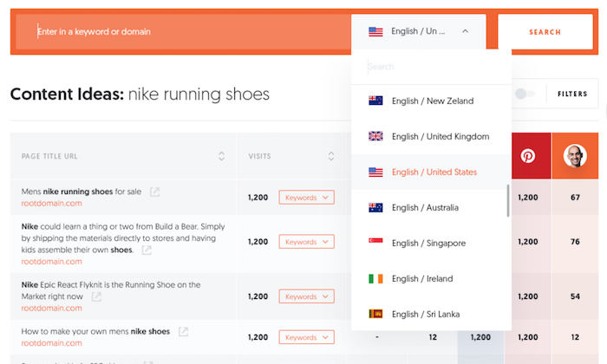607x364 pixels.
Task: Open rootdomain.com under Mens nike running shoes
Action: click(x=51, y=204)
